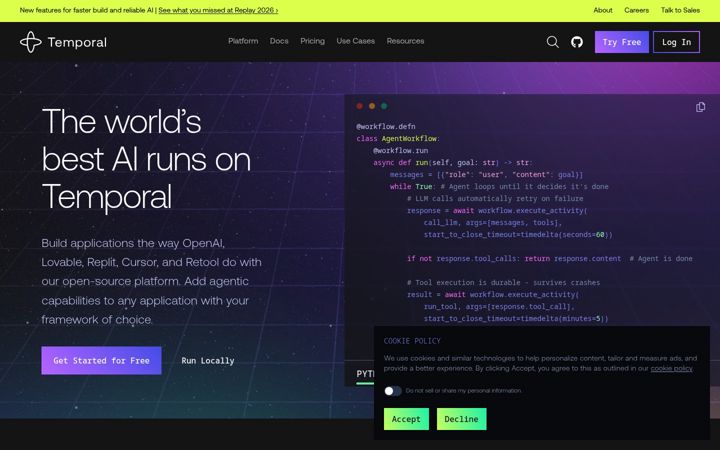Open site search via magnifier icon
This screenshot has width=720, height=450.
point(552,42)
